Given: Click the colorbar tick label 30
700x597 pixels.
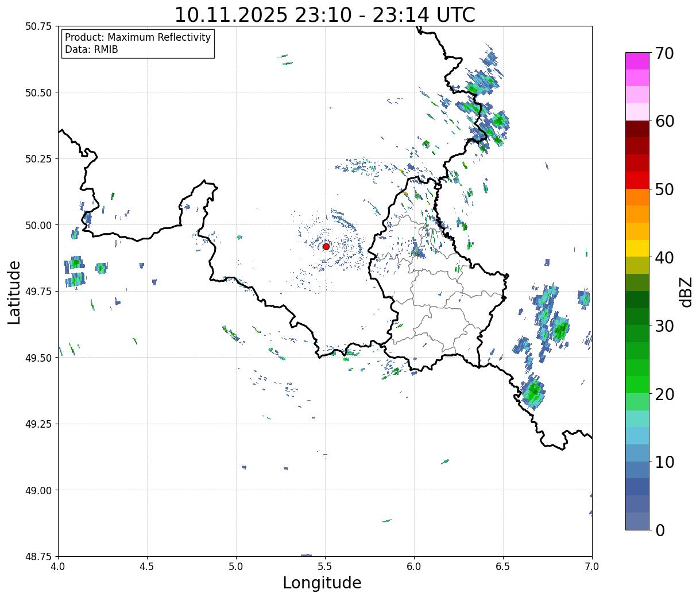Looking at the screenshot, I should [x=664, y=326].
